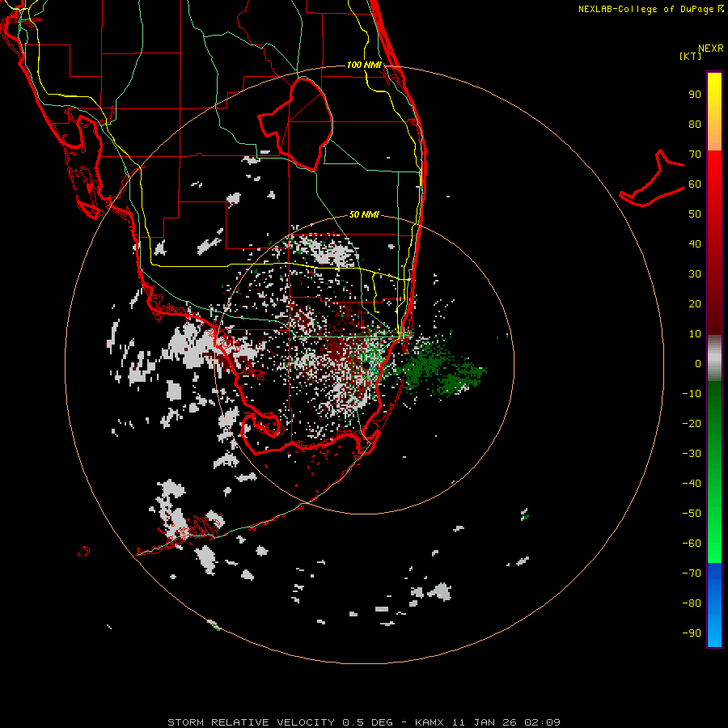The width and height of the screenshot is (728, 728).
Task: Pick the 80 value on velocity scale
Action: 695,125
